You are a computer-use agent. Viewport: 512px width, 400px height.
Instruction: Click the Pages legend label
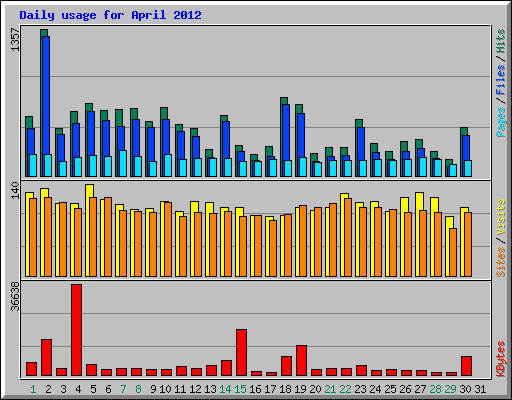tap(501, 122)
